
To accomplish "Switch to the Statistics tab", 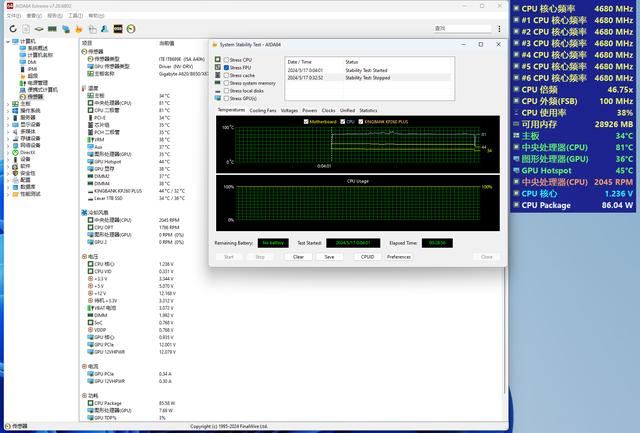I will (x=368, y=111).
